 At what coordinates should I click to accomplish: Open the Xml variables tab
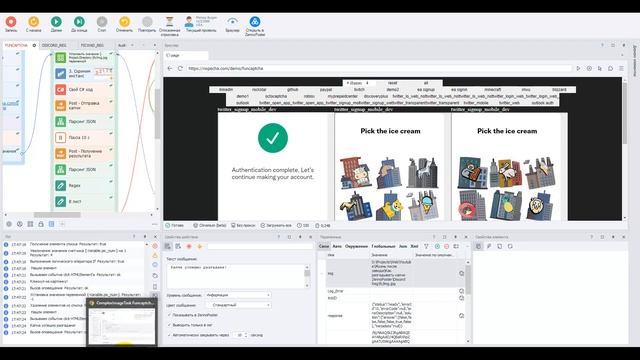(x=414, y=247)
